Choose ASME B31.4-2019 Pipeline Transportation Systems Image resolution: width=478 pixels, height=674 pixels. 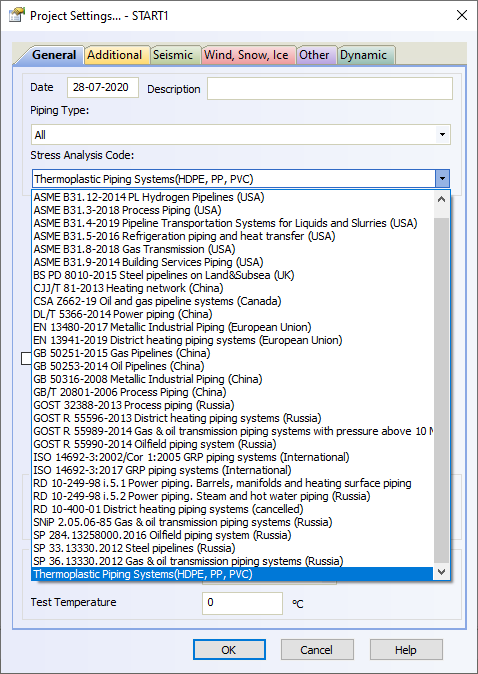pyautogui.click(x=232, y=223)
